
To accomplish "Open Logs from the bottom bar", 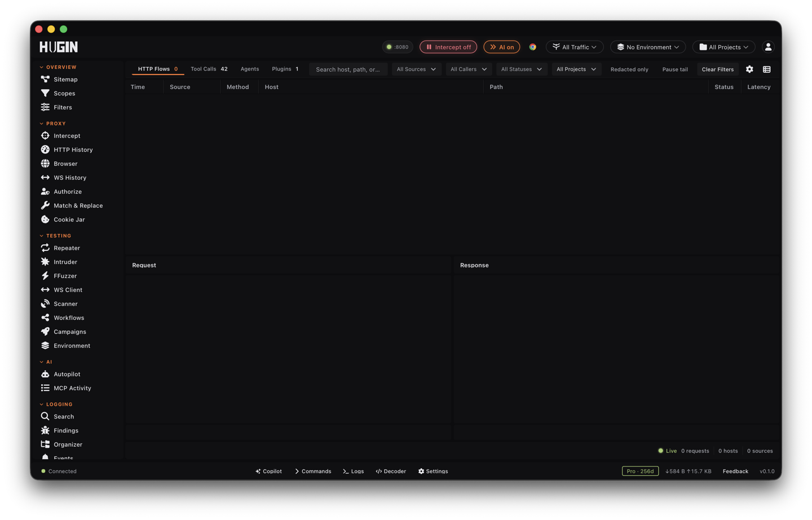I will pos(354,471).
